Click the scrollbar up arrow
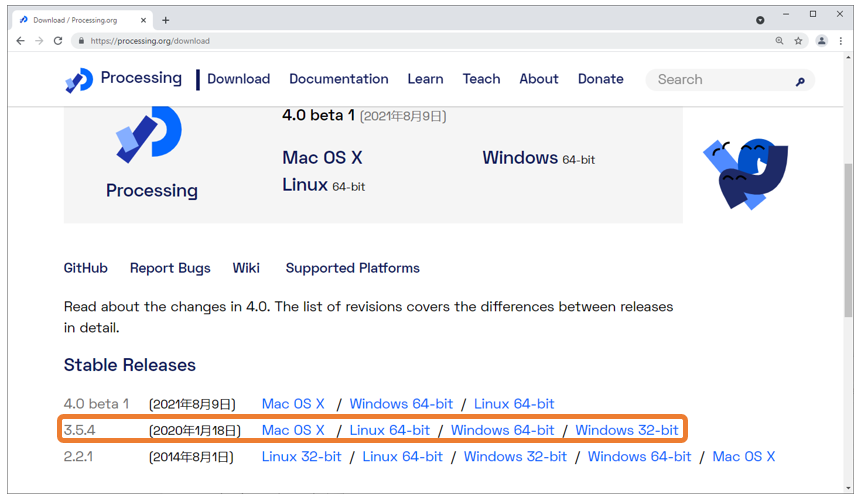This screenshot has width=861, height=499. click(848, 57)
